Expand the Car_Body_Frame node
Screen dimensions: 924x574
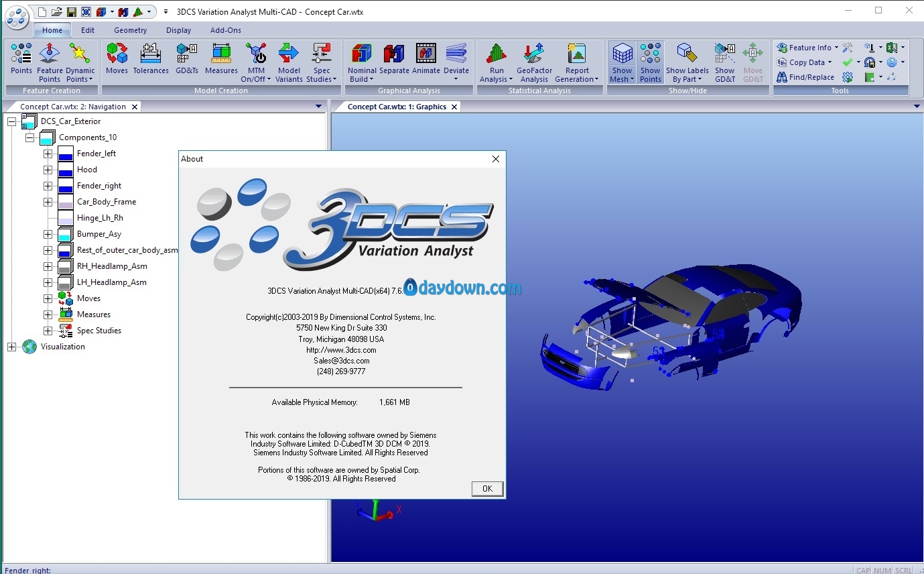(48, 202)
